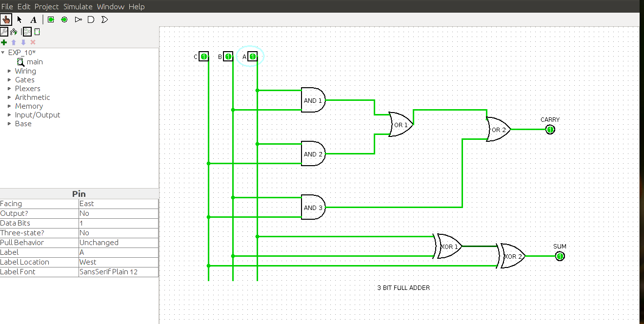Select the input pin tool
Viewport: 644px width, 324px height.
(x=51, y=19)
